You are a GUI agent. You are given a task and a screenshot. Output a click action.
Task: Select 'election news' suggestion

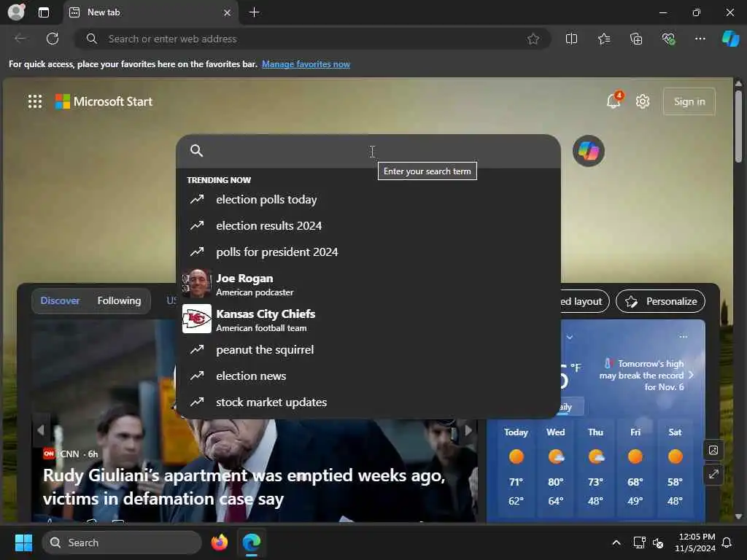click(368, 376)
